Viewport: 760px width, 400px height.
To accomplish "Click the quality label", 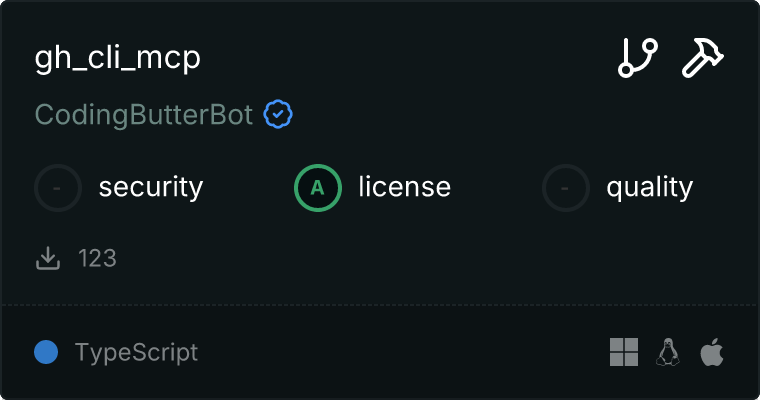I will click(x=649, y=187).
